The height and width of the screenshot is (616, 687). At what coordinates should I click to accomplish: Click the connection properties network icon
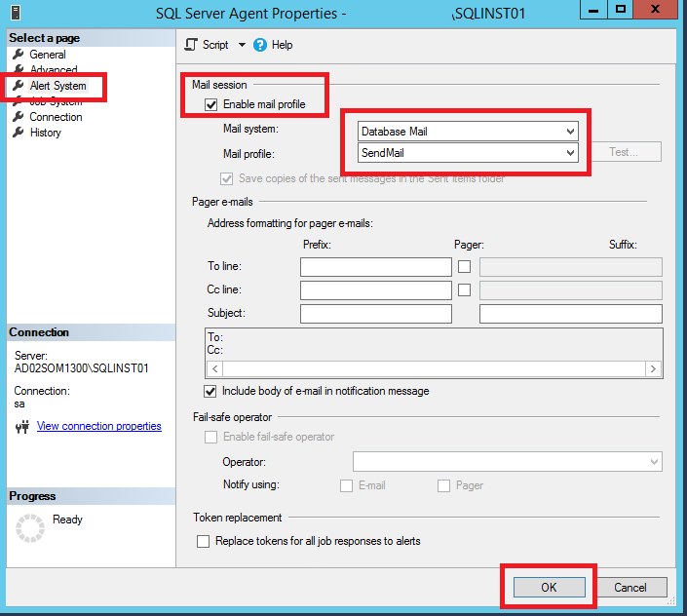coord(22,426)
